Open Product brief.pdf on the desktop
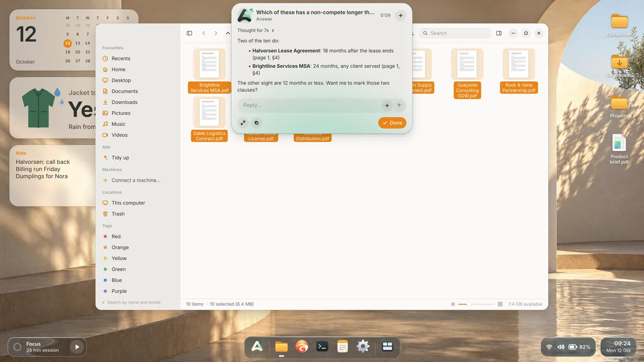644x362 pixels. coord(619,149)
